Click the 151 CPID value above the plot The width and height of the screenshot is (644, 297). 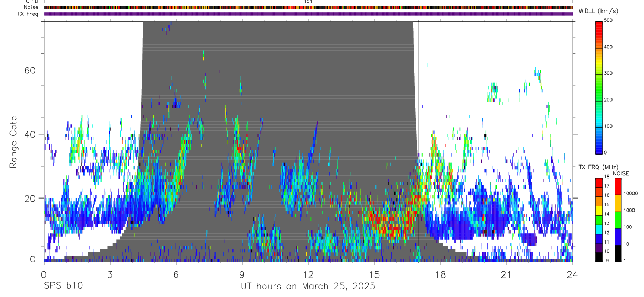pos(308,2)
